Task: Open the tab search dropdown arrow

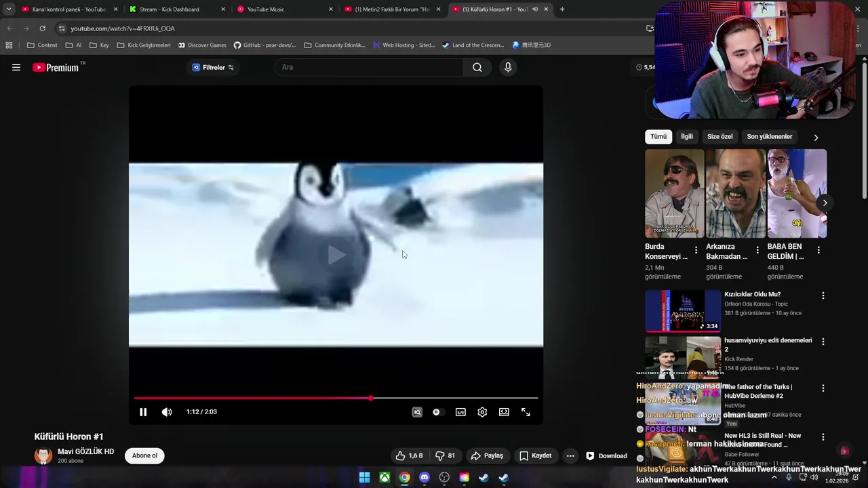Action: [x=8, y=9]
